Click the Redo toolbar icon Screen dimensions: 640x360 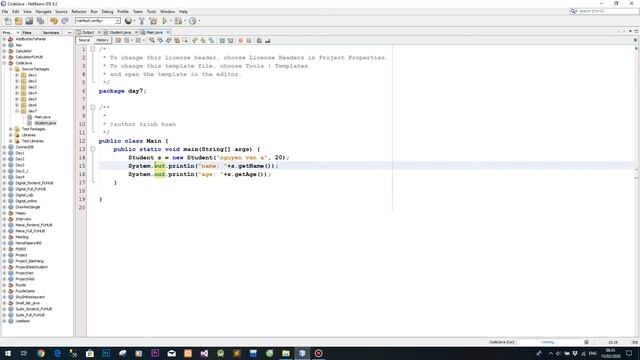(65, 21)
